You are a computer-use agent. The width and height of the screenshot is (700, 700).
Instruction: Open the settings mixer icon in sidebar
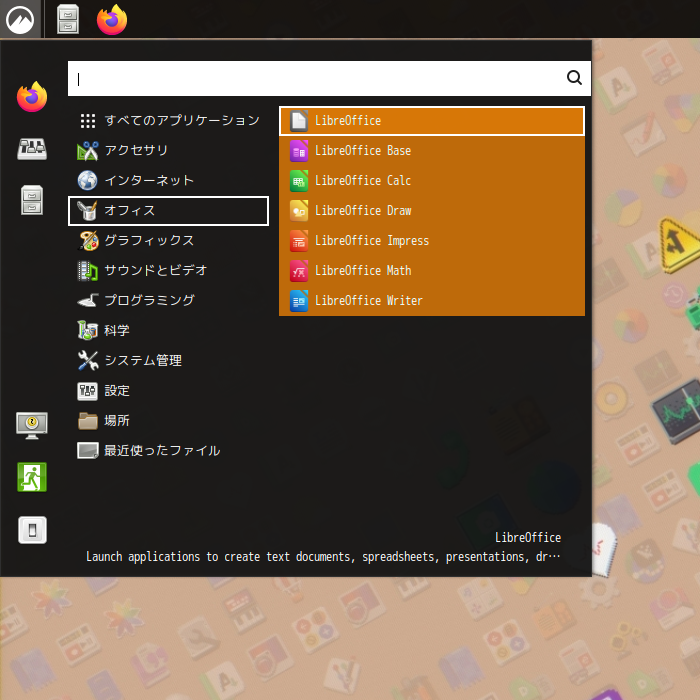32,149
